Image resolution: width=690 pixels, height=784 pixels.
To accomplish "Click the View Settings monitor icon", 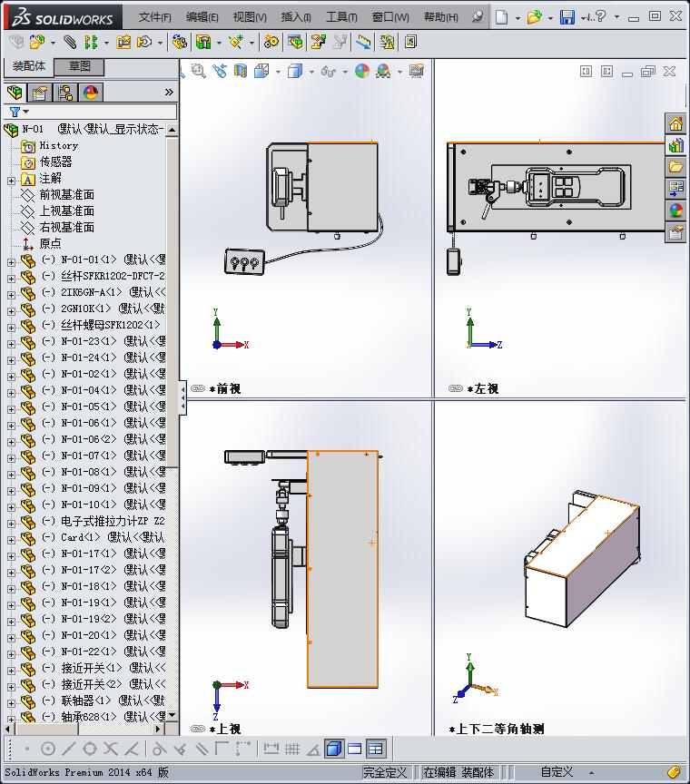I will (x=417, y=71).
